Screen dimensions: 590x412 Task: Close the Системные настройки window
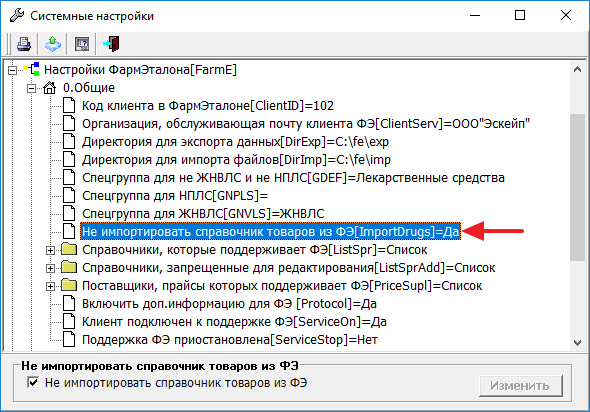(x=566, y=15)
